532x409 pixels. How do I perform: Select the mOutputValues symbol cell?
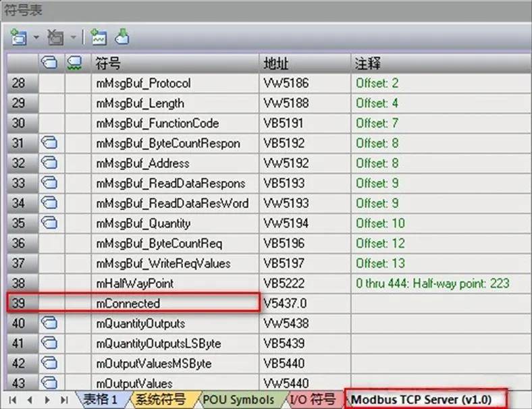[175, 383]
